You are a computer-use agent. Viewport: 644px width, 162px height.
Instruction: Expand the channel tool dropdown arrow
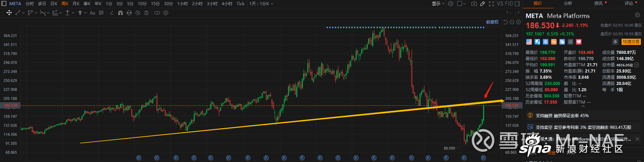[60, 13]
